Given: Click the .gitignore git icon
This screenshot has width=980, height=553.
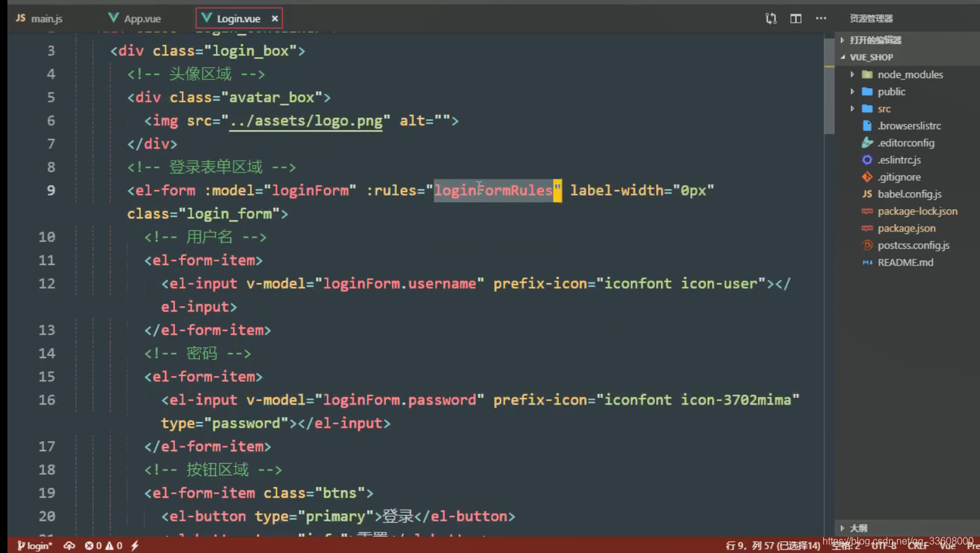Looking at the screenshot, I should (x=867, y=177).
